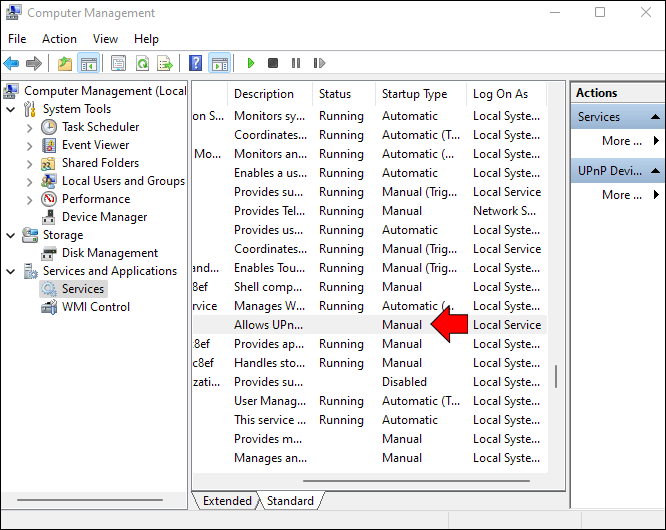Viewport: 666px width, 530px height.
Task: Open More actions under Services
Action: pyautogui.click(x=621, y=141)
